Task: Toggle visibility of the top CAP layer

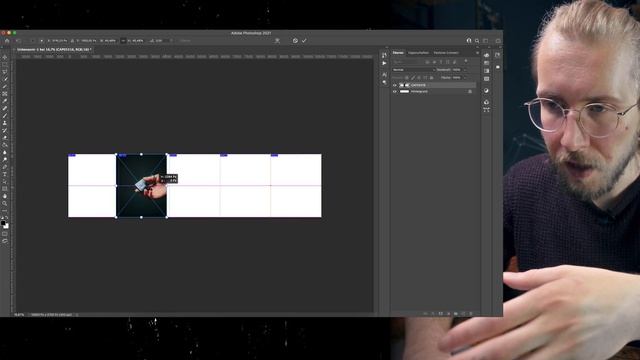Action: [x=394, y=85]
